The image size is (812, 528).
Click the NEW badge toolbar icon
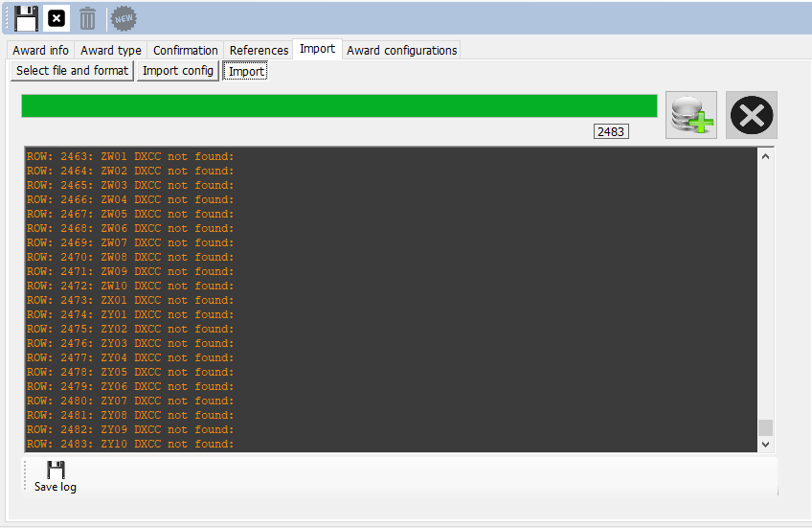tap(124, 18)
